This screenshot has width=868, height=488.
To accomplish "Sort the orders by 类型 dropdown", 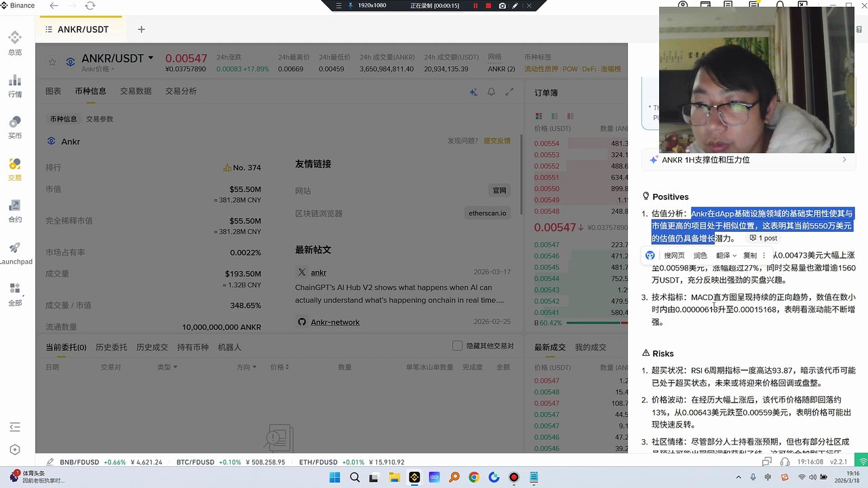I will coord(167,367).
